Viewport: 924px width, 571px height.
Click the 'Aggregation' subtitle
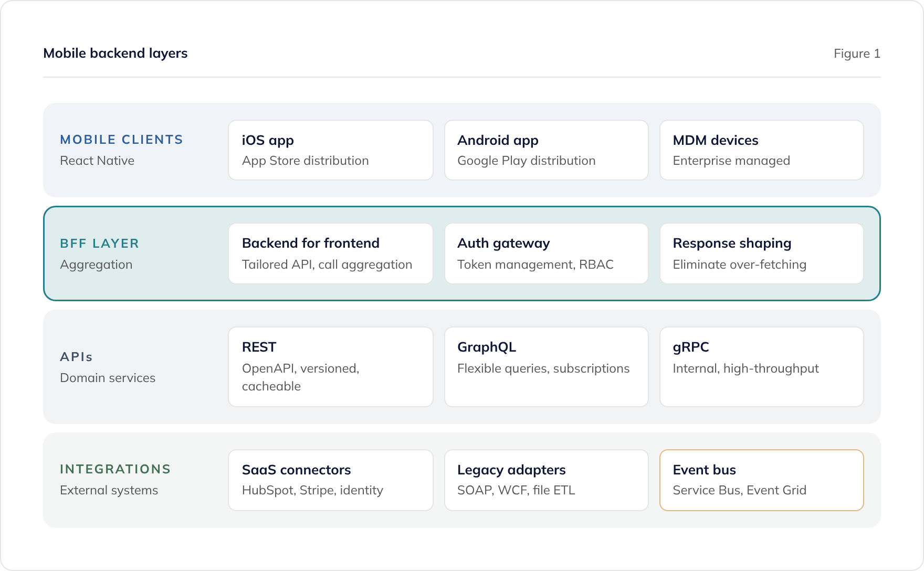tap(96, 265)
